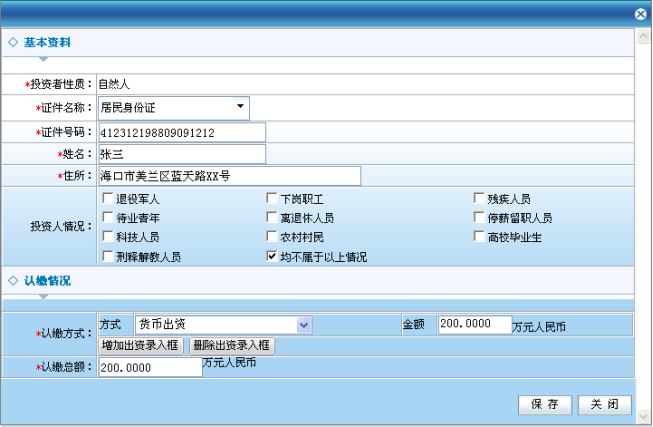Click into the 证件号码 input field
Image resolution: width=653 pixels, height=427 pixels.
click(181, 132)
